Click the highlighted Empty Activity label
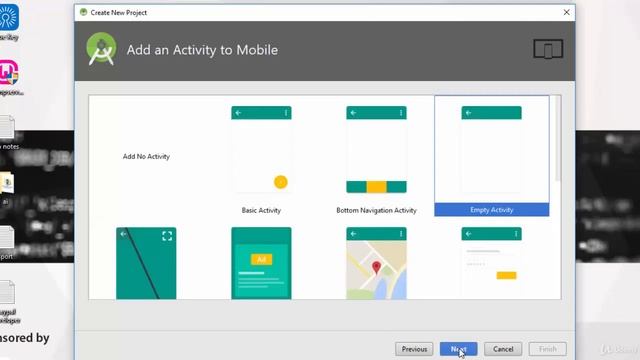This screenshot has height=360, width=640. click(491, 210)
